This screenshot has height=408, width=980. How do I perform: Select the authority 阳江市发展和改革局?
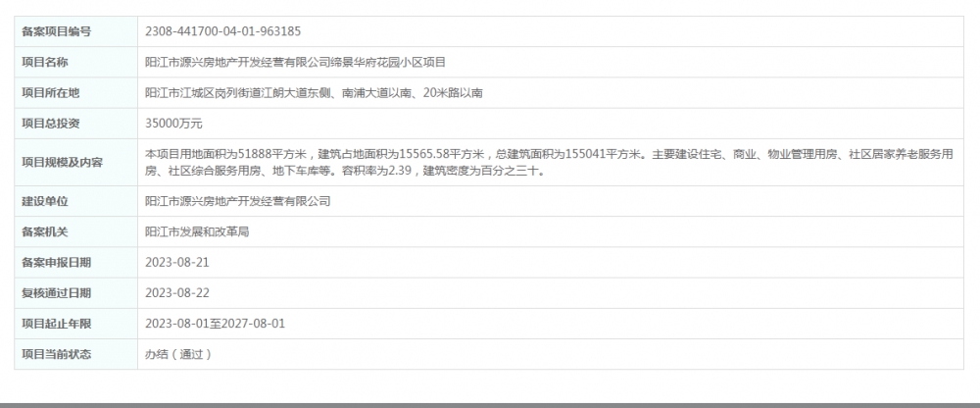(x=197, y=231)
